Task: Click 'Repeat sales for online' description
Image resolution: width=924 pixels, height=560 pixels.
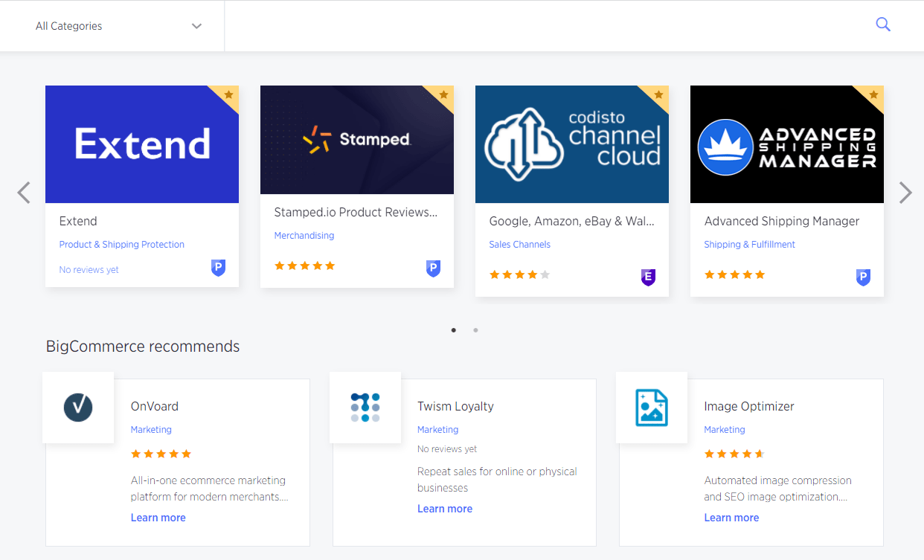Action: (x=497, y=480)
